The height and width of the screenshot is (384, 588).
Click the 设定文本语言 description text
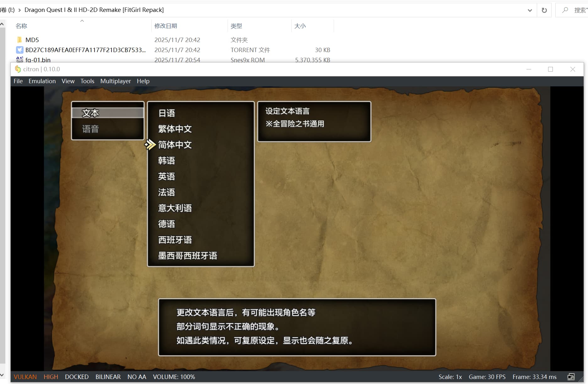(287, 111)
